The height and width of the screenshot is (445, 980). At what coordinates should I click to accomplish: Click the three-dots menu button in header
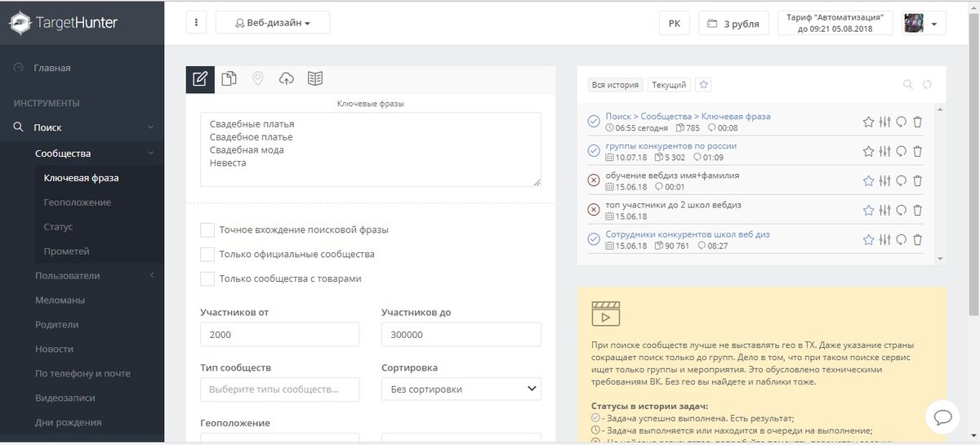pyautogui.click(x=196, y=23)
